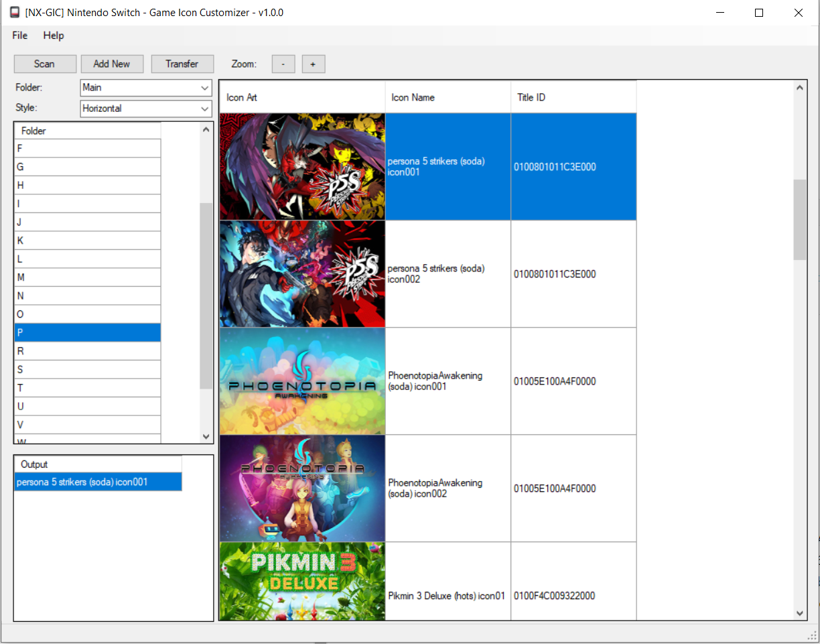Click the Pikmin 3 Deluxe (hots) icon01 name
The height and width of the screenshot is (644, 820).
pos(446,596)
